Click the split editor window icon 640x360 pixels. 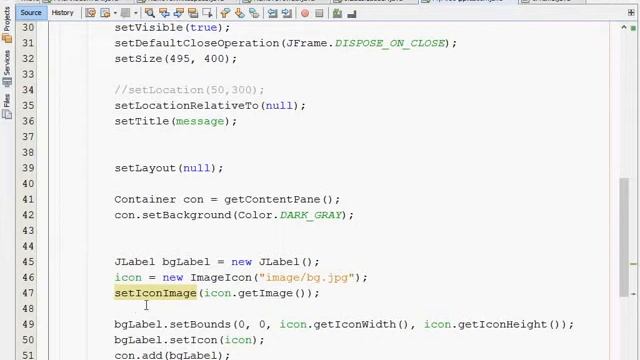pos(631,13)
